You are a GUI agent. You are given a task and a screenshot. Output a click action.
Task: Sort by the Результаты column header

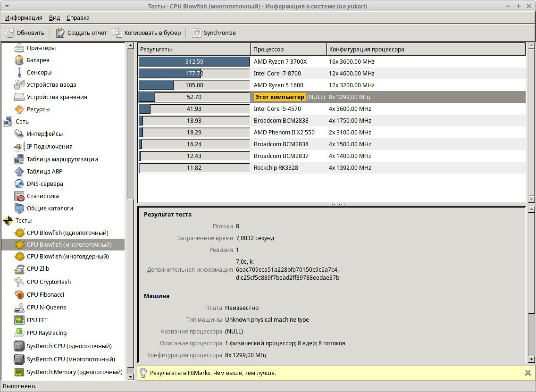pyautogui.click(x=194, y=49)
